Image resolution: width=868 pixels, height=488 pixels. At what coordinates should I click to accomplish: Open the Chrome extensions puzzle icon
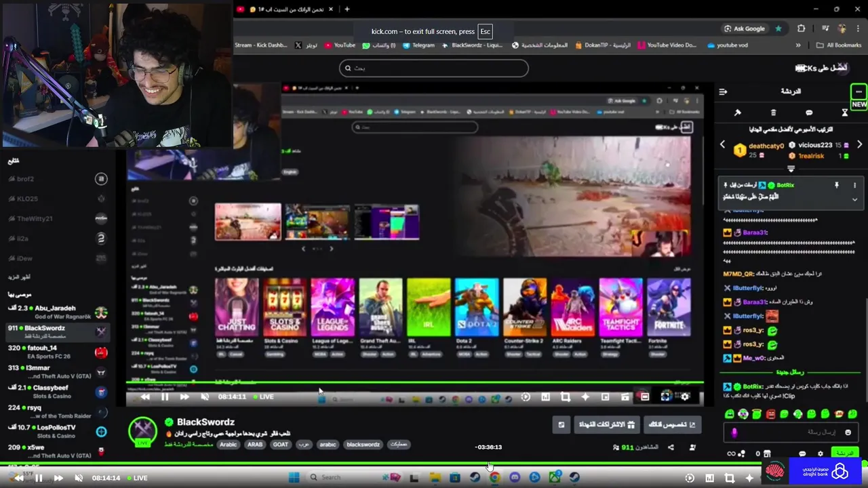coord(802,28)
